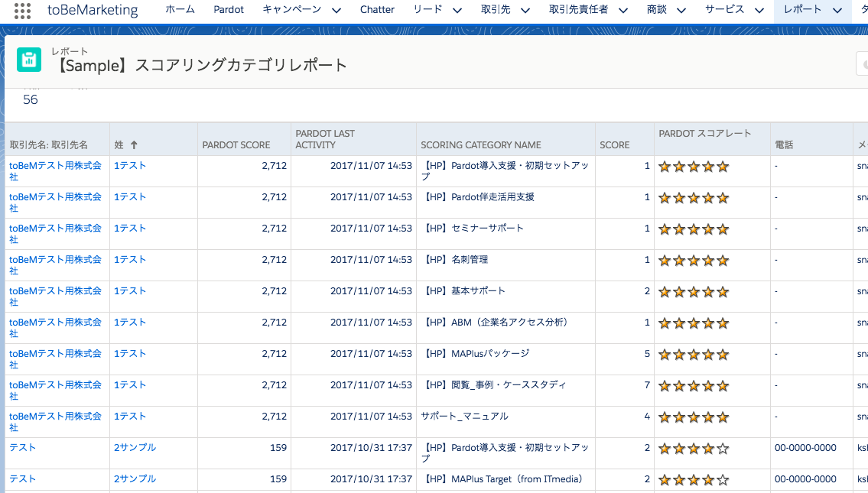The width and height of the screenshot is (868, 493).
Task: Open toBeMテスト用株式会社 link in 名刺管理 row
Action: [55, 265]
